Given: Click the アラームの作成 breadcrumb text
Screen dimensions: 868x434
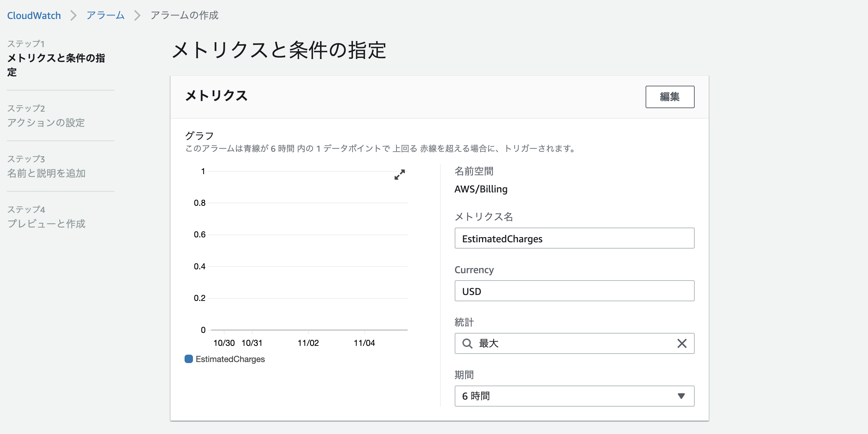Looking at the screenshot, I should (184, 15).
